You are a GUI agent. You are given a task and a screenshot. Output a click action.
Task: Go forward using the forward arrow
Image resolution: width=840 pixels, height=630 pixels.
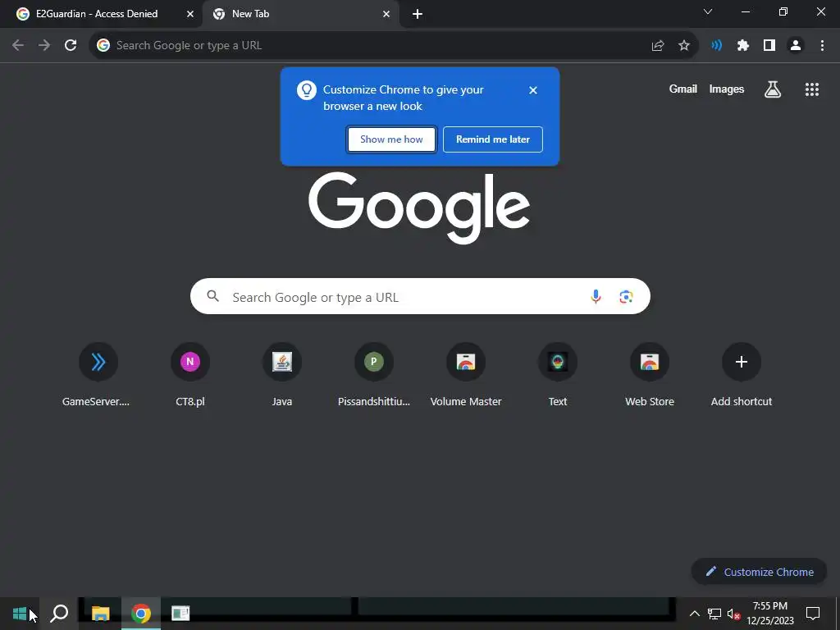(x=44, y=46)
